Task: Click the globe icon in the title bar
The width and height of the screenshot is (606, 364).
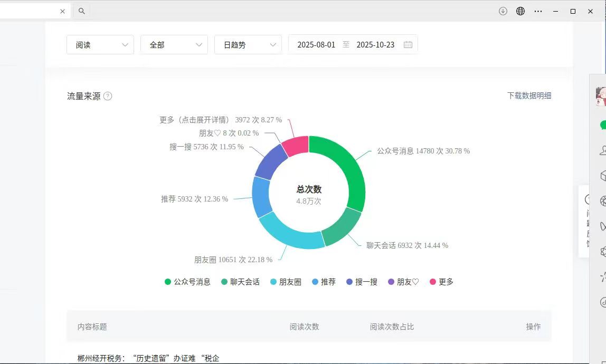Action: pyautogui.click(x=520, y=11)
